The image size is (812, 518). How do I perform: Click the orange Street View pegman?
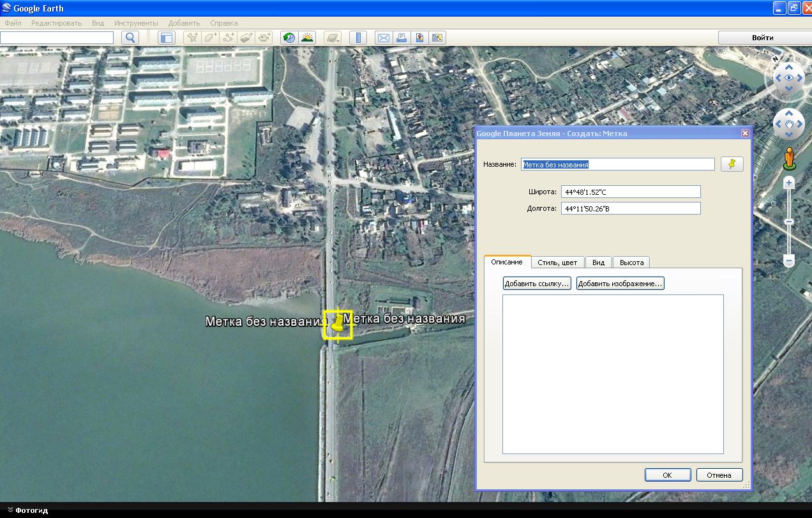pos(790,158)
